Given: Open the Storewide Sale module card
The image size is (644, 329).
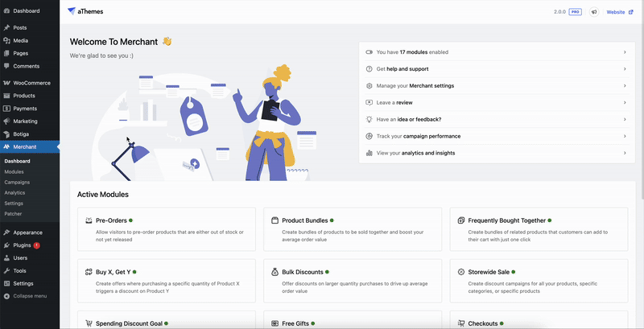Looking at the screenshot, I should pyautogui.click(x=539, y=281).
